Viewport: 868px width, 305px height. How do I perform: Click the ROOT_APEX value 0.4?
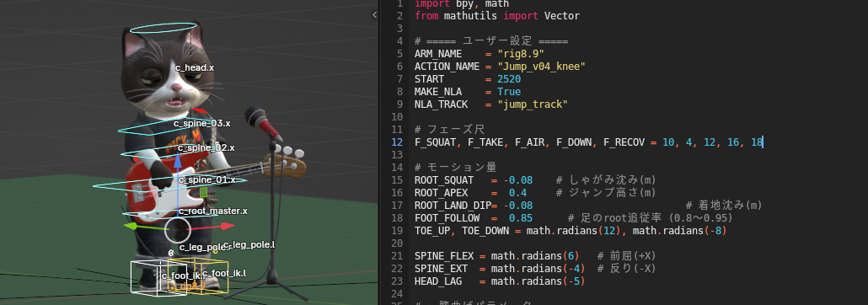(x=517, y=193)
